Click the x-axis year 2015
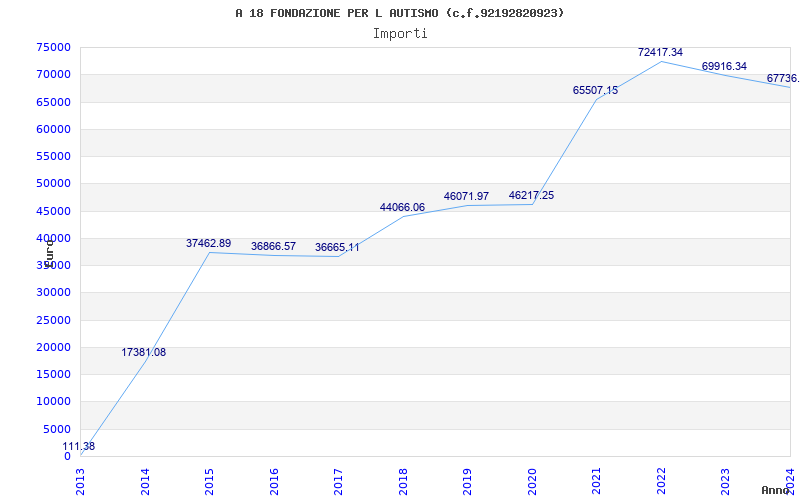This screenshot has height=500, width=800. [x=210, y=482]
